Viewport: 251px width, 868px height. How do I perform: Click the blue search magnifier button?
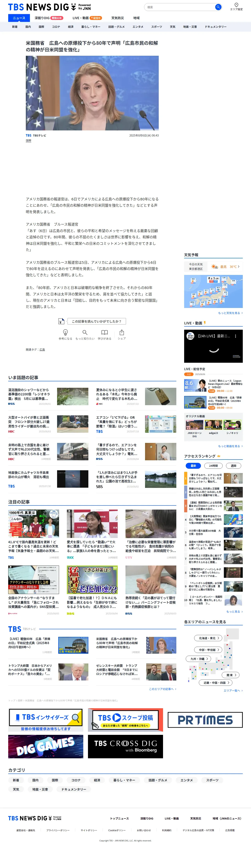(x=218, y=7)
